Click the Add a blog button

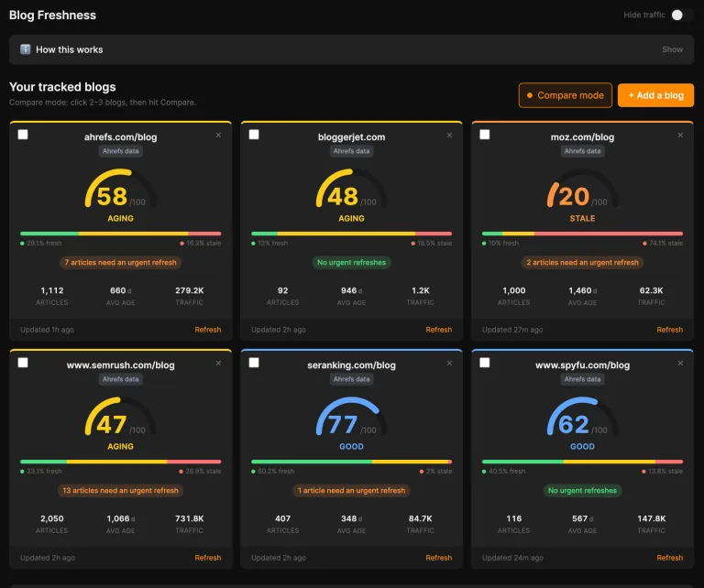point(655,95)
